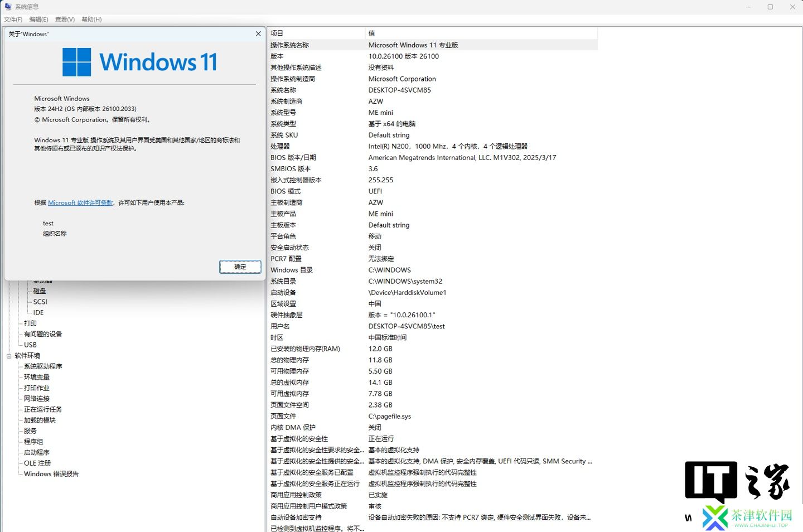803x532 pixels.
Task: Click value \Device\HarddiskVolume1
Action: point(408,293)
